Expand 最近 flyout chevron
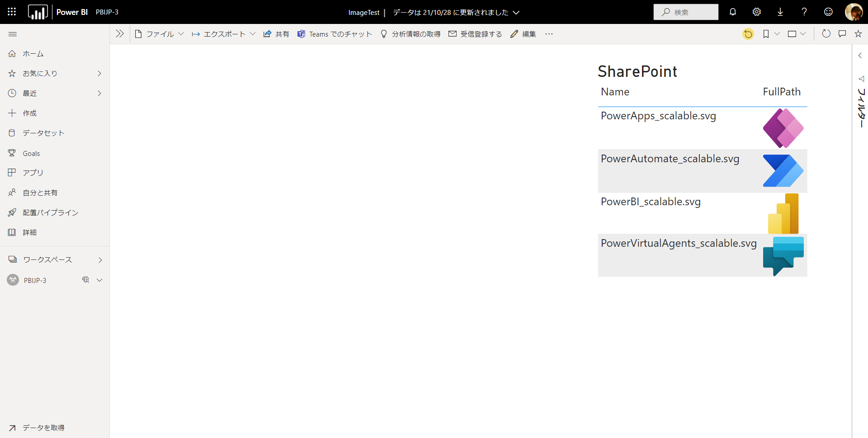The width and height of the screenshot is (868, 438). [x=99, y=93]
